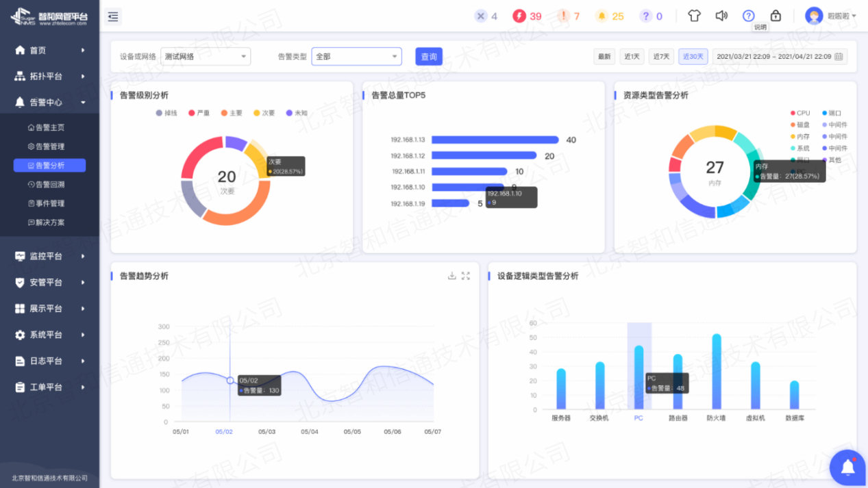Select 告警管理 in the sidebar
The image size is (868, 488).
(49, 146)
